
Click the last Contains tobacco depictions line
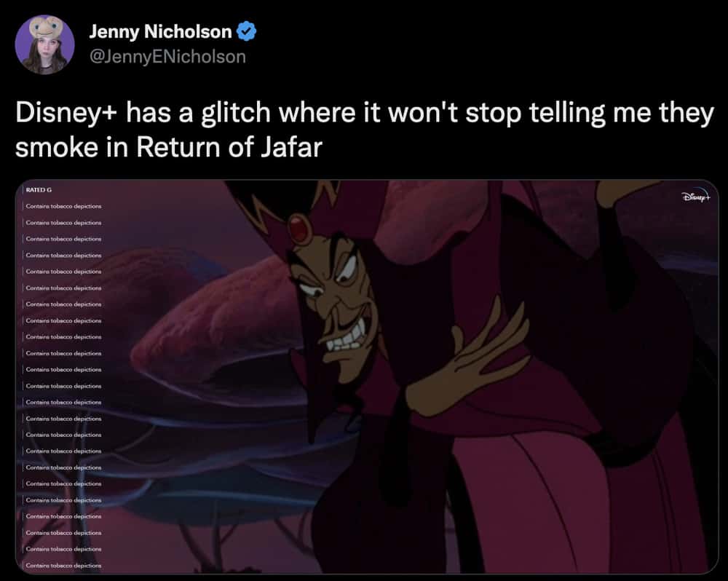pos(63,565)
